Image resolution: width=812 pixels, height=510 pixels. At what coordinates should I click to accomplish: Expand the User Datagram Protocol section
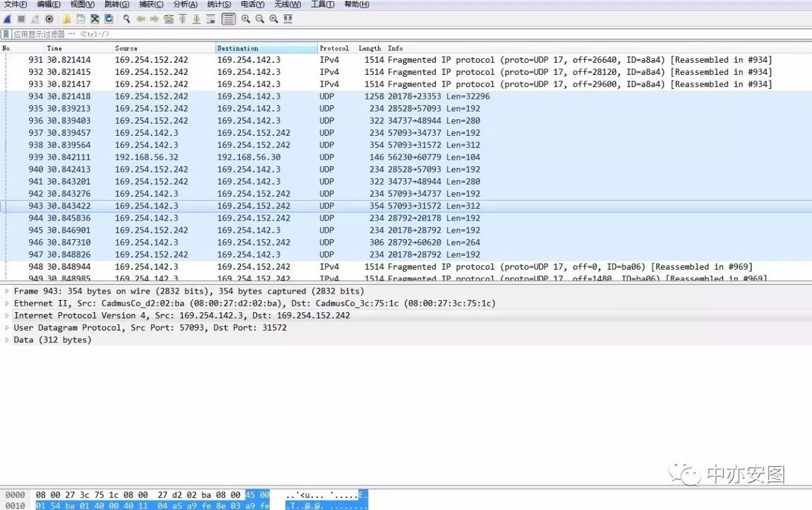click(7, 327)
